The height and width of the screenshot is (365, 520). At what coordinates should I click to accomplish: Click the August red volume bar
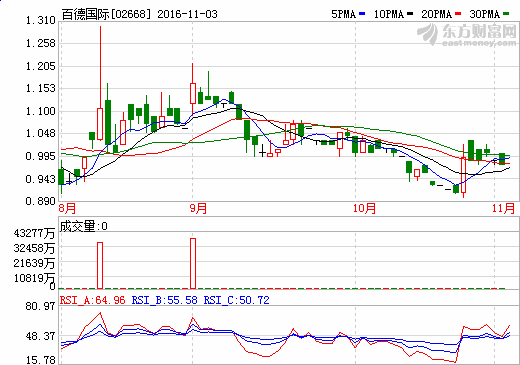coord(100,265)
